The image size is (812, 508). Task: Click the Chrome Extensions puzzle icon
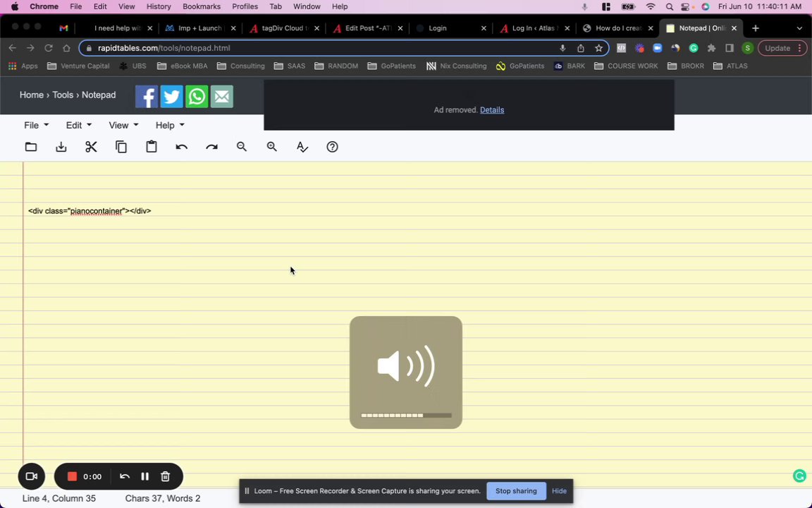click(711, 48)
